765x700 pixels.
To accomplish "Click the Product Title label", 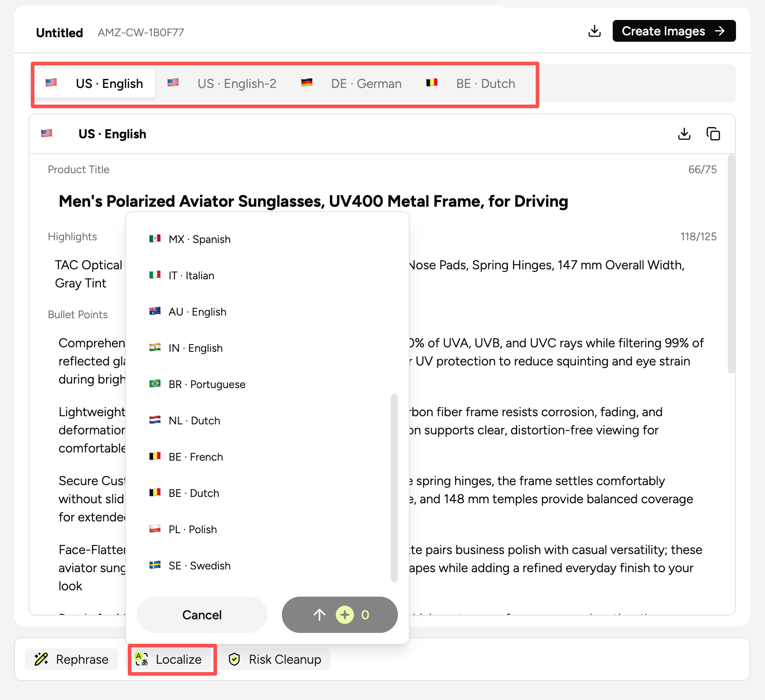I will coord(78,170).
